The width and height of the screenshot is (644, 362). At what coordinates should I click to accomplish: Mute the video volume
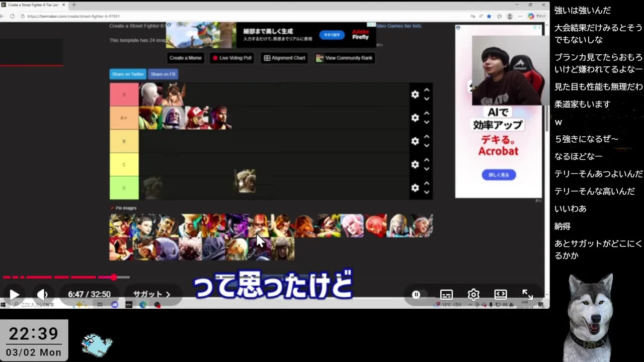coord(42,295)
